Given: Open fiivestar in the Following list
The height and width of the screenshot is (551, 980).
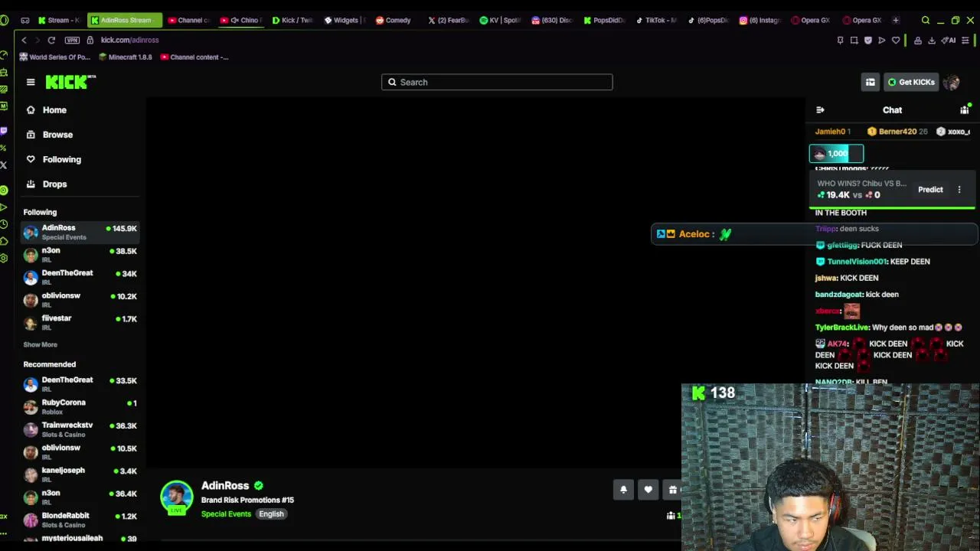Looking at the screenshot, I should coord(80,322).
